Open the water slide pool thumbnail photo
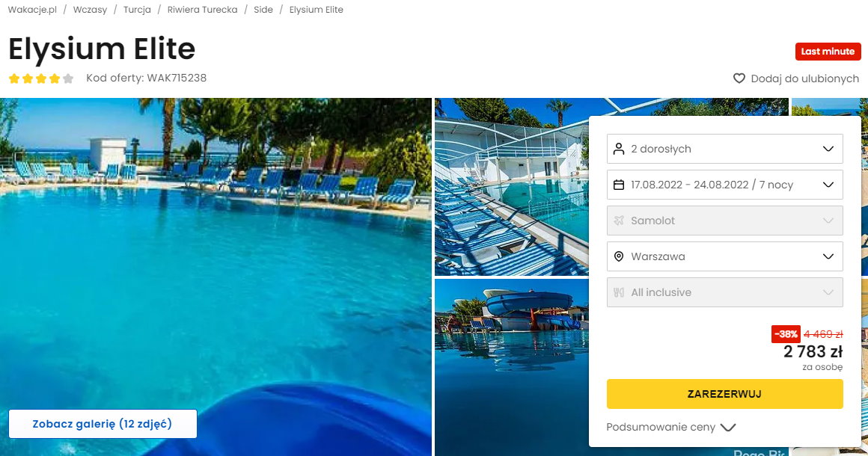Viewport: 868px width, 456px height. click(512, 367)
